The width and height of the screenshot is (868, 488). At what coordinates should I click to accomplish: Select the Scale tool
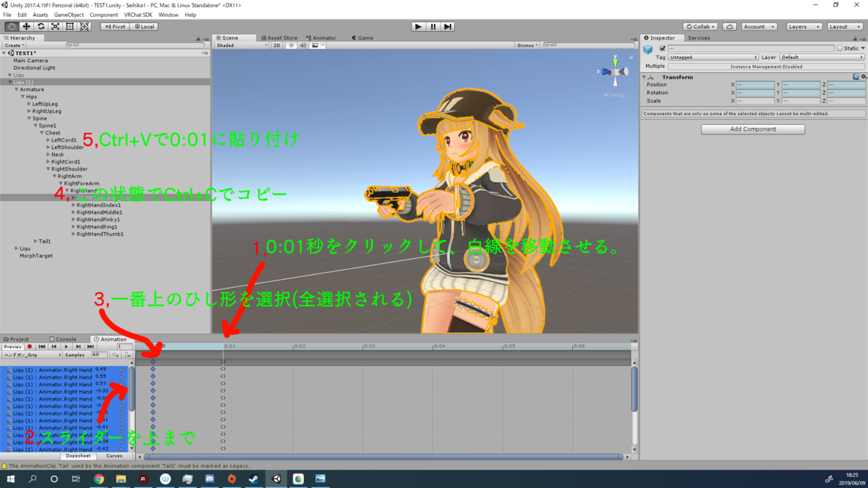(x=55, y=27)
